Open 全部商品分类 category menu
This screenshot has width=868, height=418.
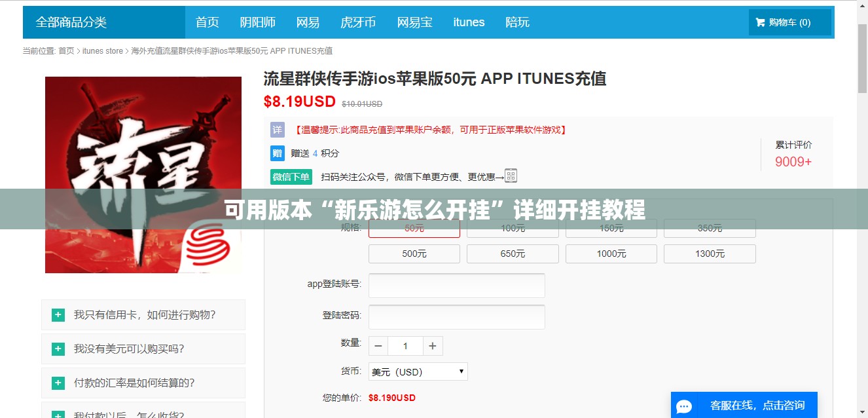coord(104,22)
